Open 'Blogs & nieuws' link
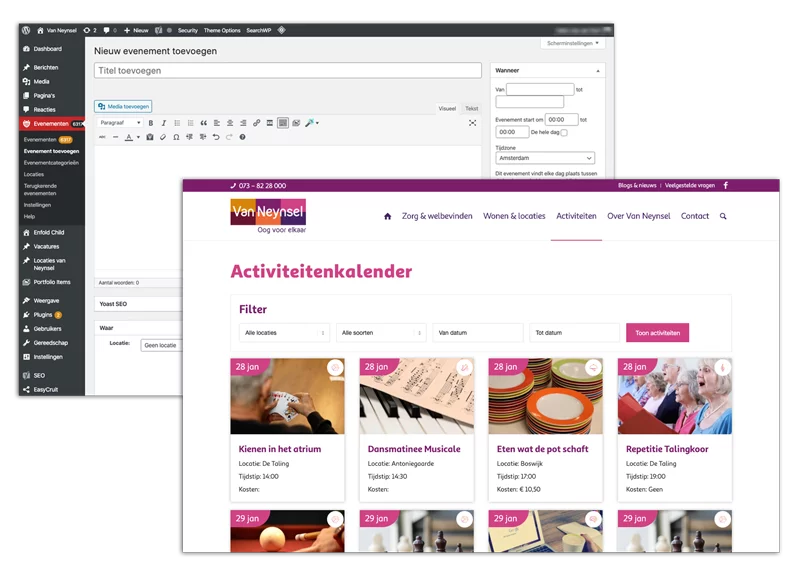Image resolution: width=800 pixels, height=575 pixels. coord(637,185)
